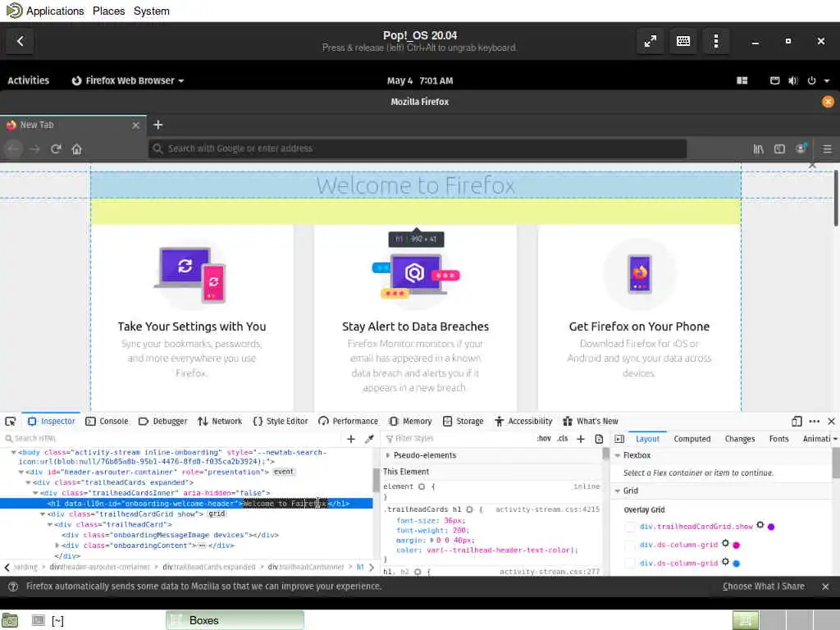Open the Network tab
Image resolution: width=840 pixels, height=630 pixels.
pos(220,421)
